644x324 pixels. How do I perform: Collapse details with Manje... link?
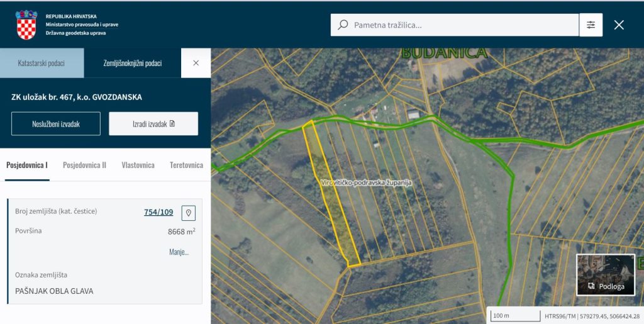pyautogui.click(x=179, y=252)
